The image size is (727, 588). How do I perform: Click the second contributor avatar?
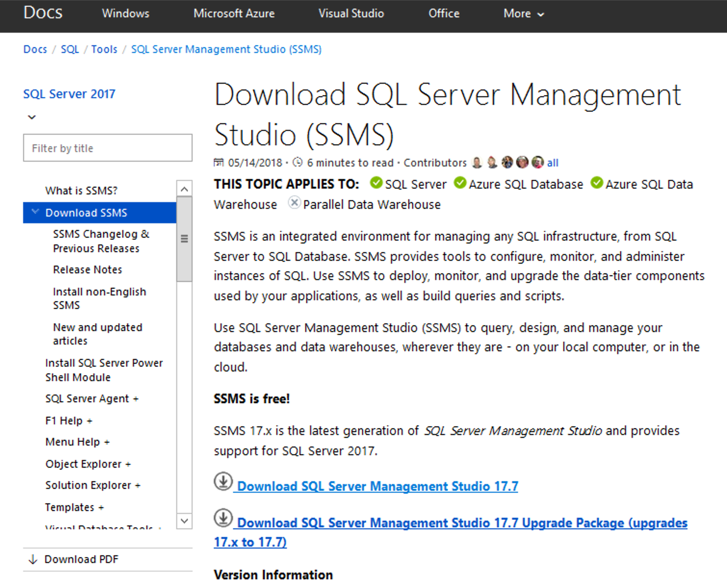(492, 163)
